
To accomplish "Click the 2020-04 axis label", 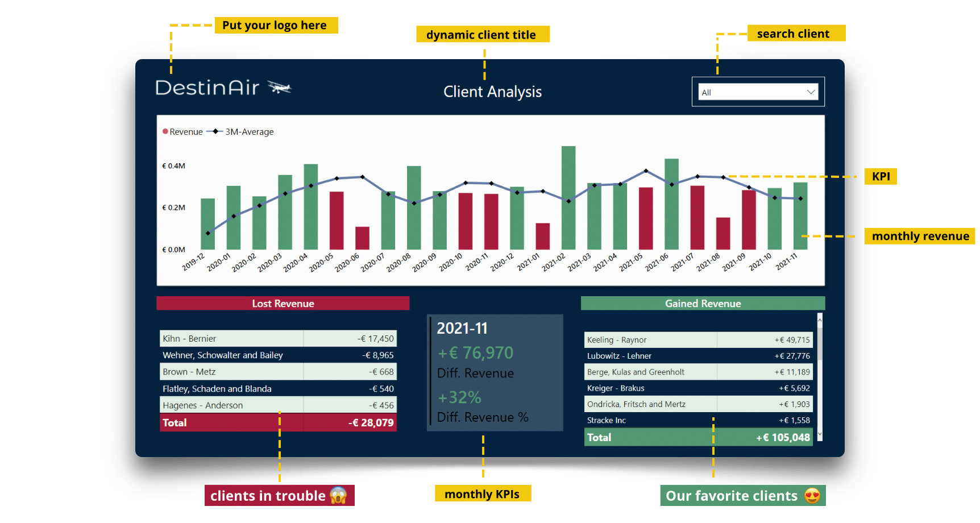I will (x=296, y=262).
